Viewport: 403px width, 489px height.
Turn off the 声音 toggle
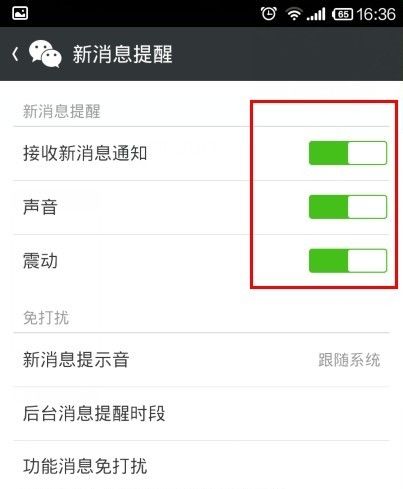[348, 207]
